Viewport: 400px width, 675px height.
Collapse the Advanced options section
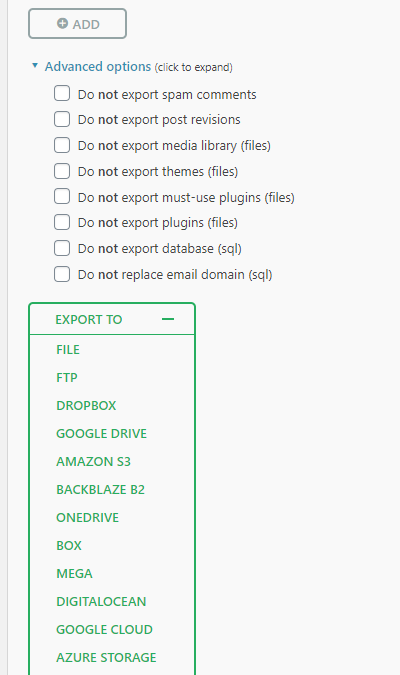coord(98,67)
